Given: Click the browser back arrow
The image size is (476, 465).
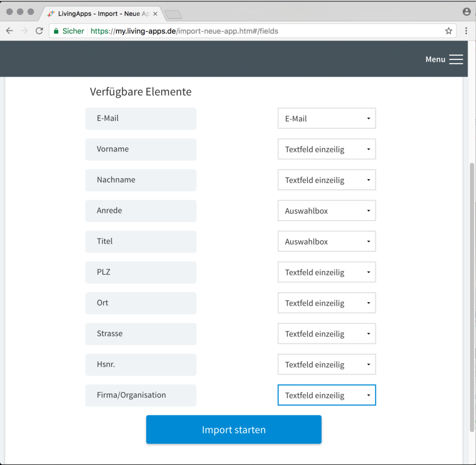Looking at the screenshot, I should click(10, 31).
